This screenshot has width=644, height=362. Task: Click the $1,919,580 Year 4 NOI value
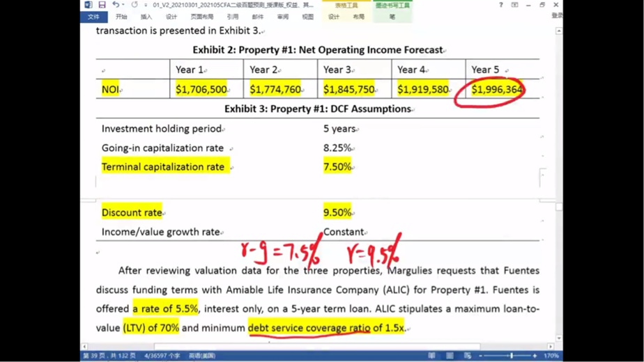click(x=422, y=90)
